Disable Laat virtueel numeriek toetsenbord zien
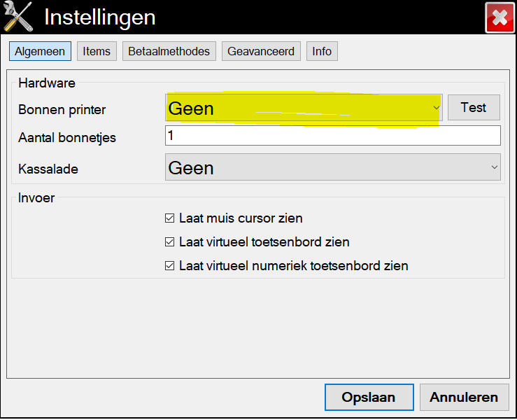Viewport: 517px width, 420px height. [x=169, y=266]
